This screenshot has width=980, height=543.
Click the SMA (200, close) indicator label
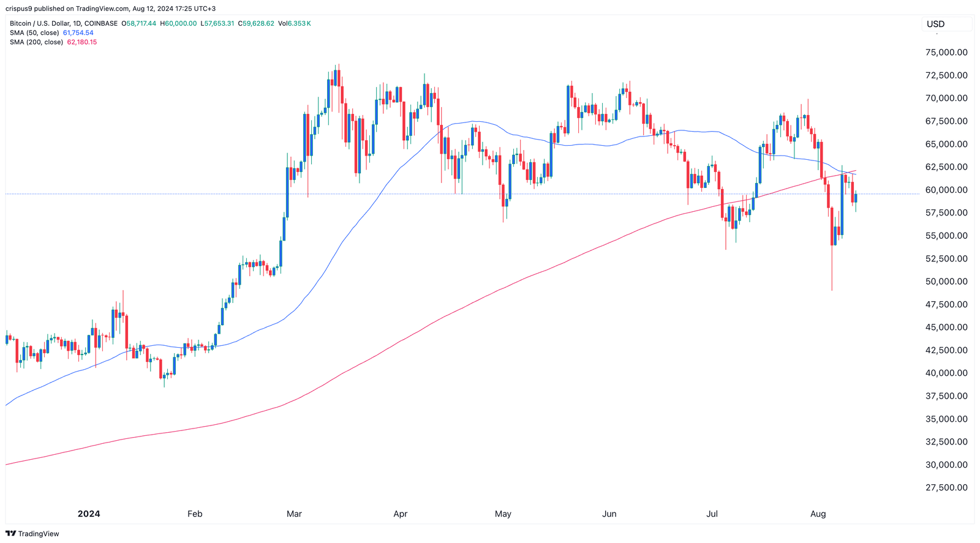(x=36, y=42)
